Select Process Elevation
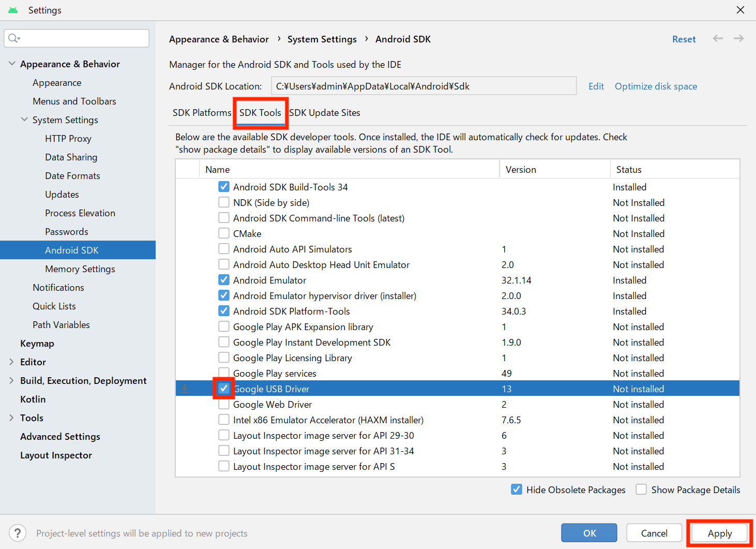The width and height of the screenshot is (756, 549). pos(80,213)
